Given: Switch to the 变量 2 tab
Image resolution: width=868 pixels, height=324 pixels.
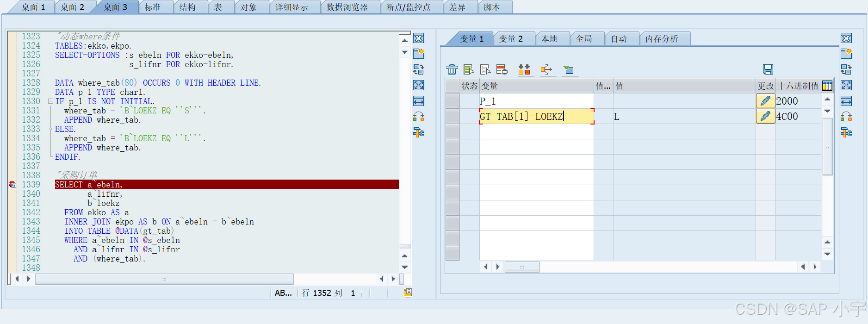Looking at the screenshot, I should 511,39.
